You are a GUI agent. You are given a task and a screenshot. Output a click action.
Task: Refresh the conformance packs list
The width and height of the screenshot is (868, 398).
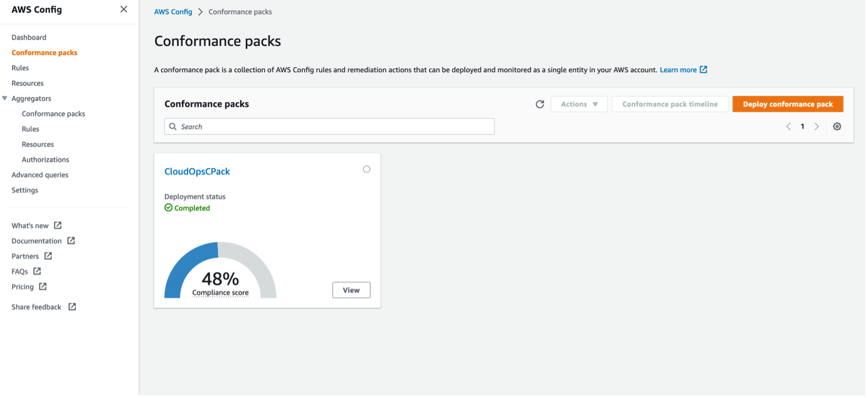tap(540, 104)
